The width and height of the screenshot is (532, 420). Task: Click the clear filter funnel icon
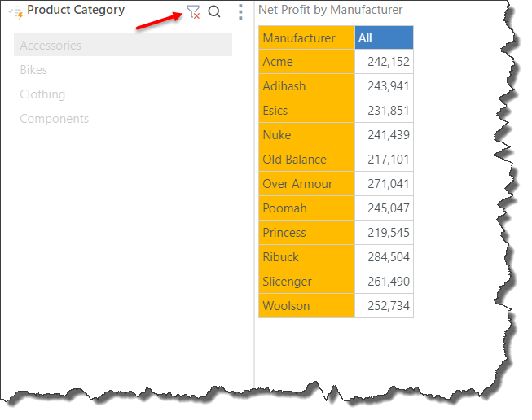(x=193, y=12)
